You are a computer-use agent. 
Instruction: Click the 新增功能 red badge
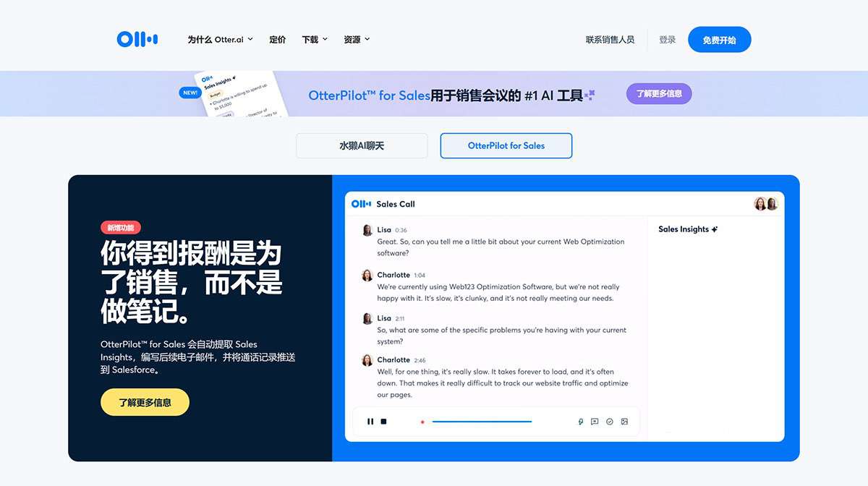(121, 228)
